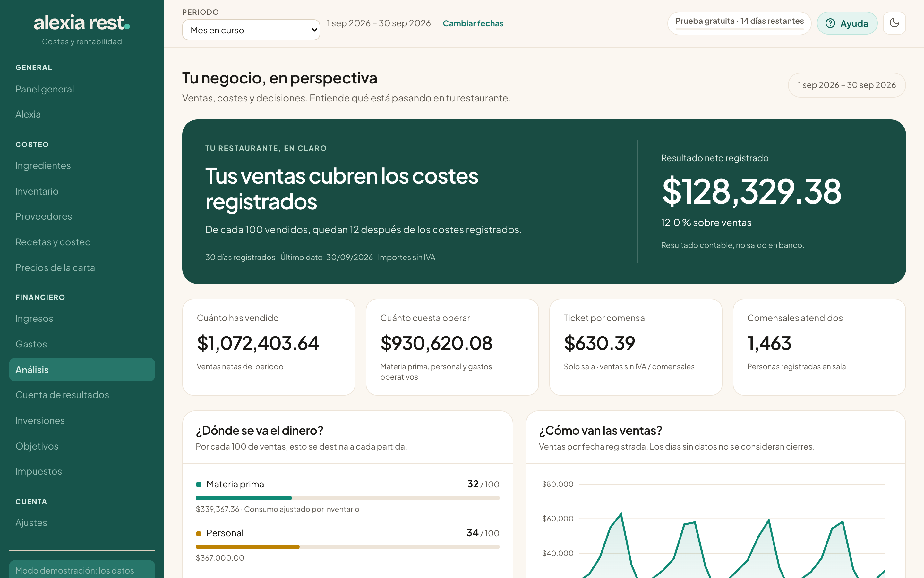Navigate to Inversiones
This screenshot has height=578, width=924.
coord(82,421)
